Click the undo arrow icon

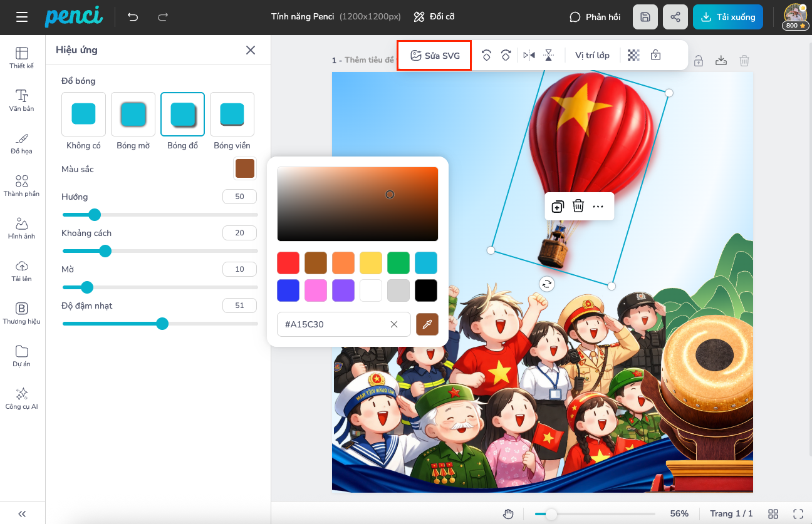pyautogui.click(x=133, y=17)
